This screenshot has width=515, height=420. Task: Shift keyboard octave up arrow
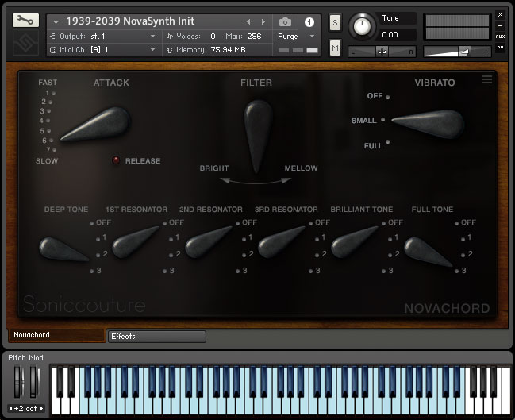tap(41, 409)
